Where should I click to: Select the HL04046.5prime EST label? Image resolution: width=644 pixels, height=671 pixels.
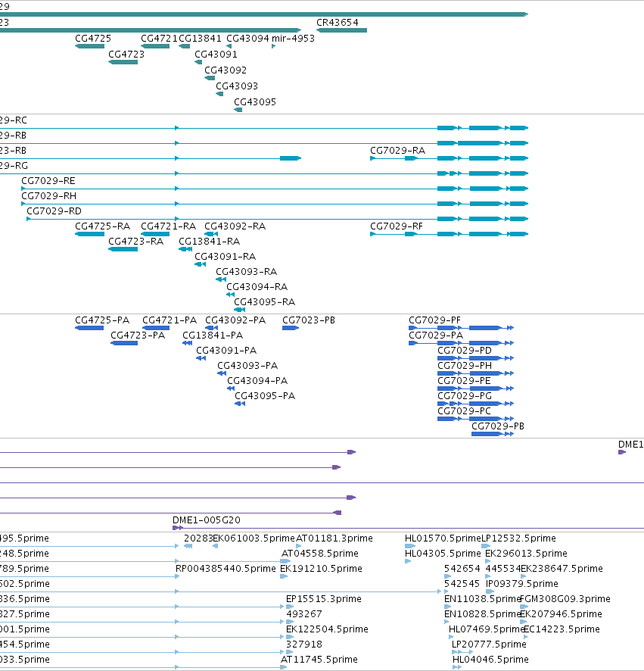point(490,660)
